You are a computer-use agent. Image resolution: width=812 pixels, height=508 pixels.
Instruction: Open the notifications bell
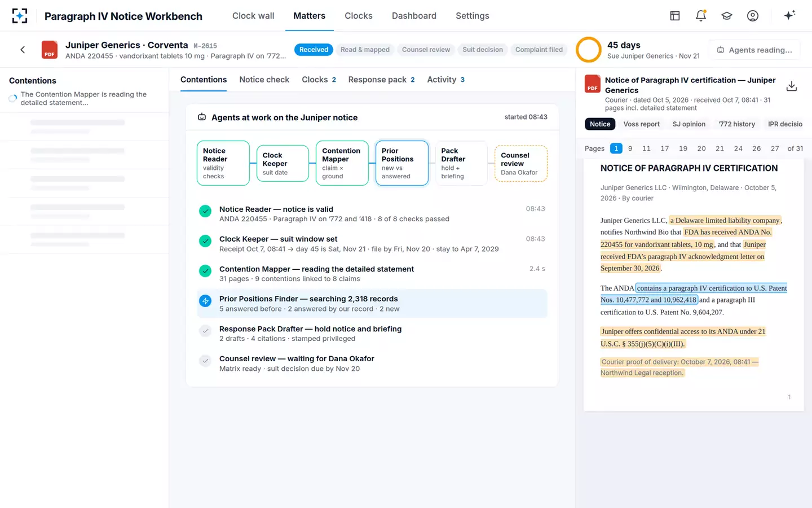click(701, 16)
